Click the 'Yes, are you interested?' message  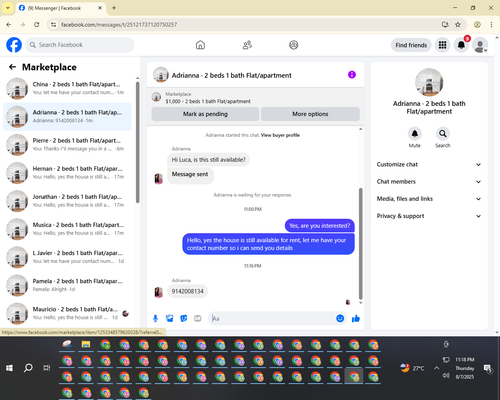(x=320, y=226)
